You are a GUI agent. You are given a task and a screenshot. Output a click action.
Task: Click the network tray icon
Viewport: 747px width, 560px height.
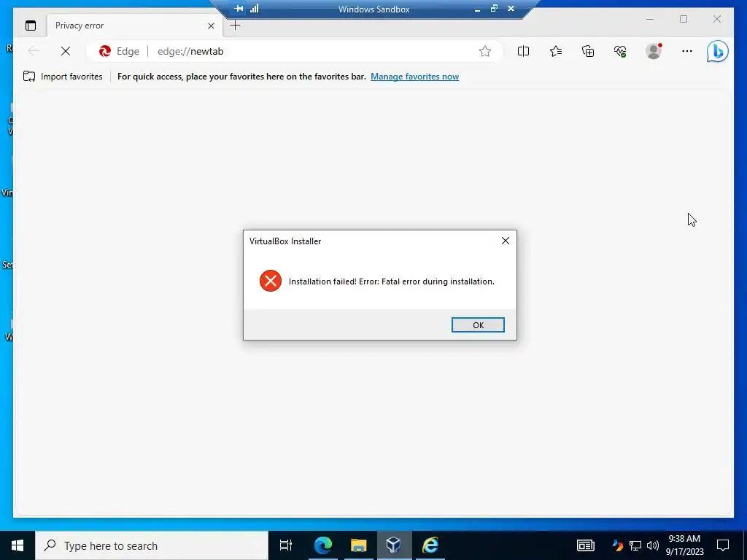635,545
